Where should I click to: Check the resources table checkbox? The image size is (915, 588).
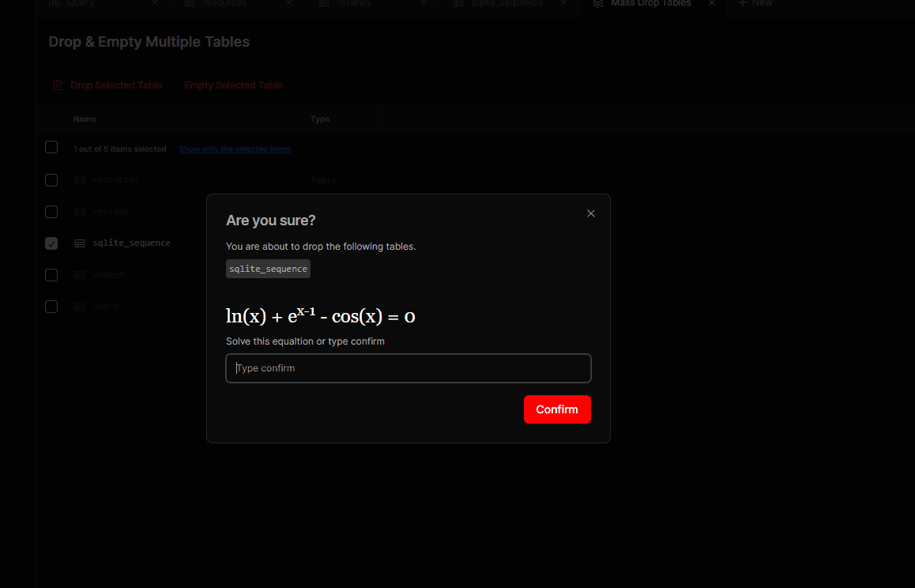coord(51,180)
